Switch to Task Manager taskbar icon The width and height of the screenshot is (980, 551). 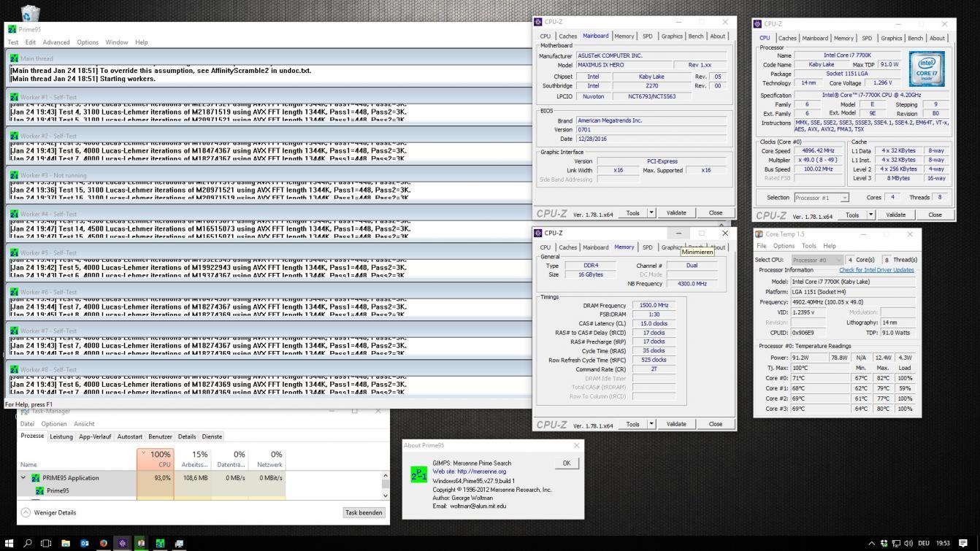point(179,543)
